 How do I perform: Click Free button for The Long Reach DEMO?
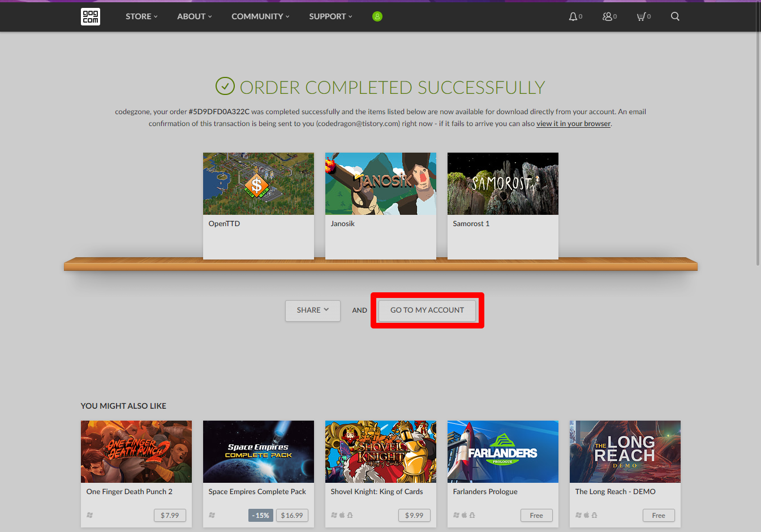point(659,515)
